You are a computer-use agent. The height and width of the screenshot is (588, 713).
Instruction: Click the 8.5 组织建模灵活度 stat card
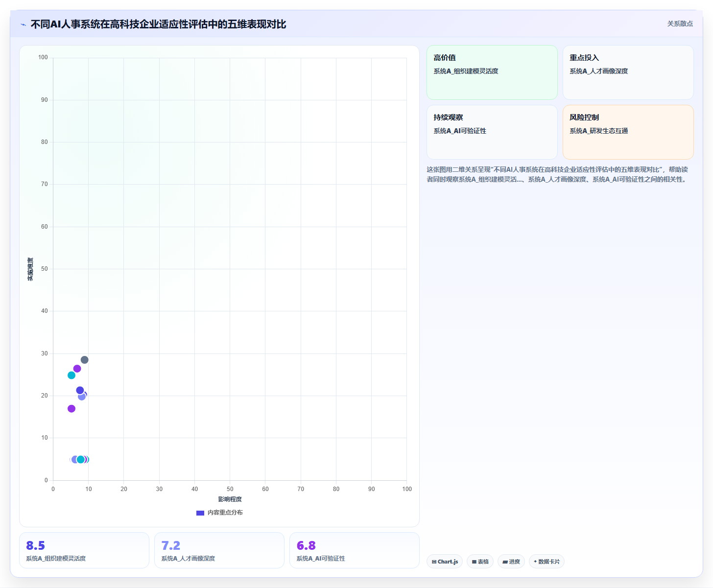tap(84, 550)
